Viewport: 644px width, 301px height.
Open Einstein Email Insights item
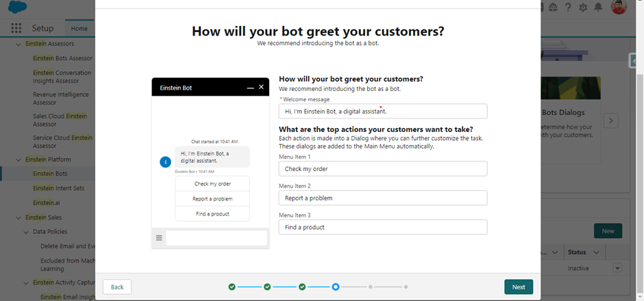coord(67,297)
